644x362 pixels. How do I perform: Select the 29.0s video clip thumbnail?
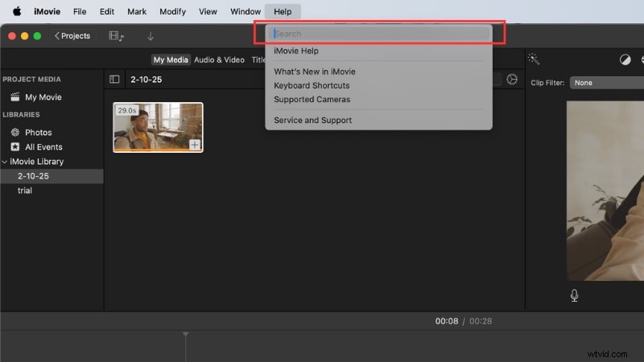point(158,127)
